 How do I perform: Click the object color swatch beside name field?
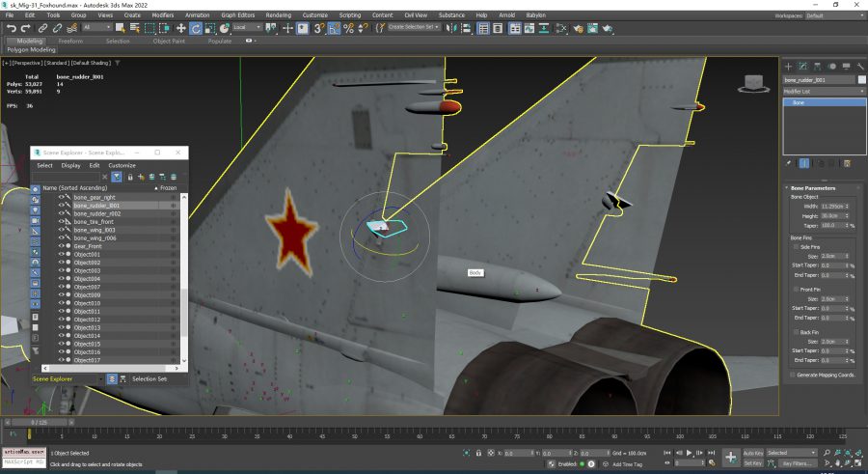(861, 80)
